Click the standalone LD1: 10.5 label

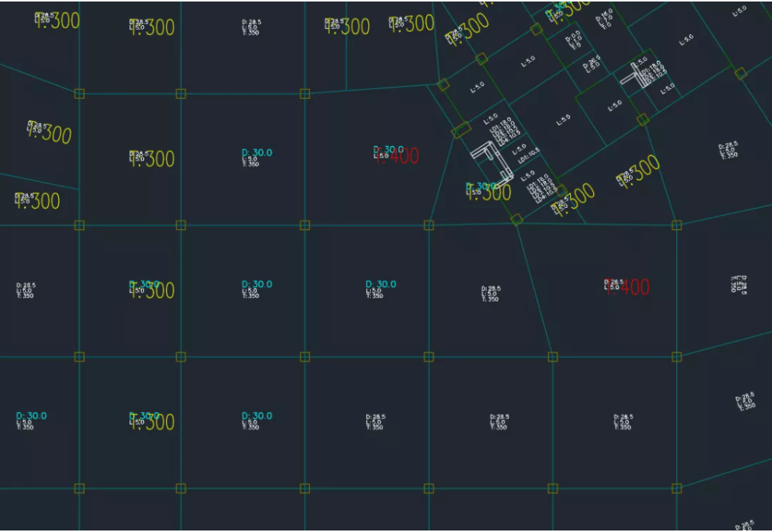528,161
